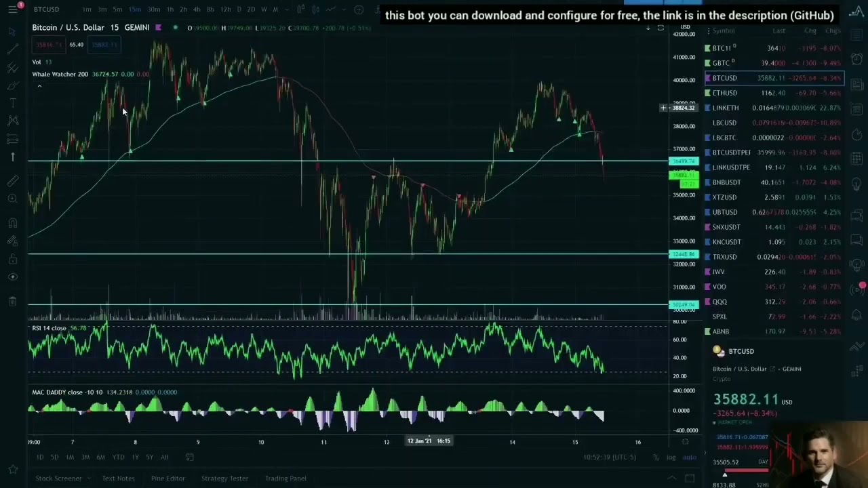This screenshot has height=488, width=868.
Task: Open the USD currency selector on price axis
Action: pyautogui.click(x=686, y=27)
